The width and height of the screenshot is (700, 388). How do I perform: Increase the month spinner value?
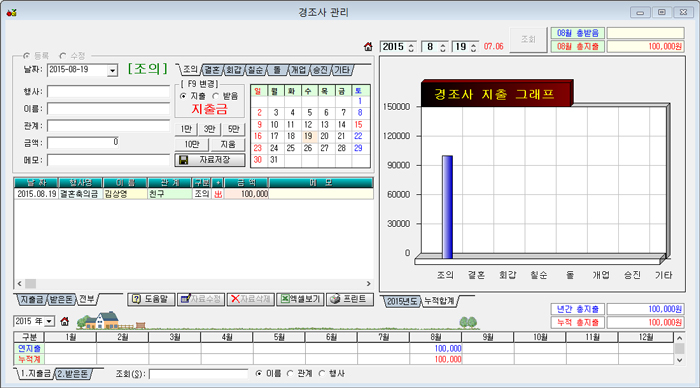(442, 44)
